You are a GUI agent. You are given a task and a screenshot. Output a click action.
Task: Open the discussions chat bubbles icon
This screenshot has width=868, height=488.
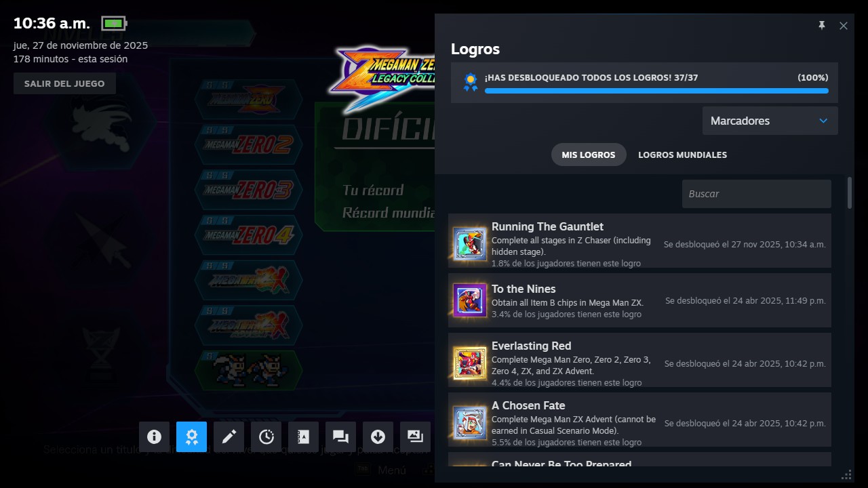340,436
